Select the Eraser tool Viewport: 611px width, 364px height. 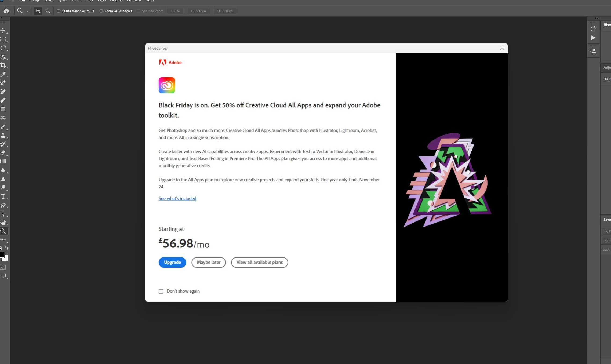point(3,153)
